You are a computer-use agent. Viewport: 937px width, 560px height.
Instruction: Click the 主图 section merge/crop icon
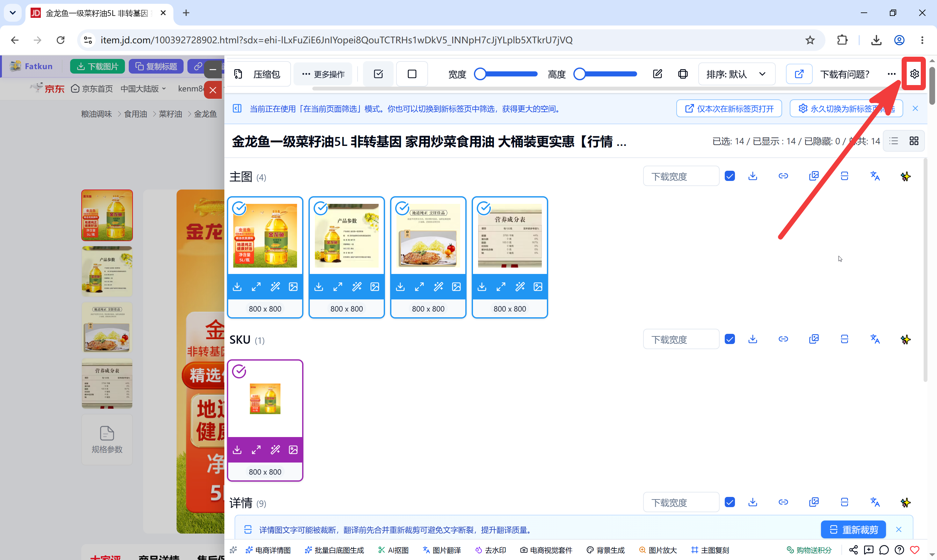pyautogui.click(x=844, y=176)
